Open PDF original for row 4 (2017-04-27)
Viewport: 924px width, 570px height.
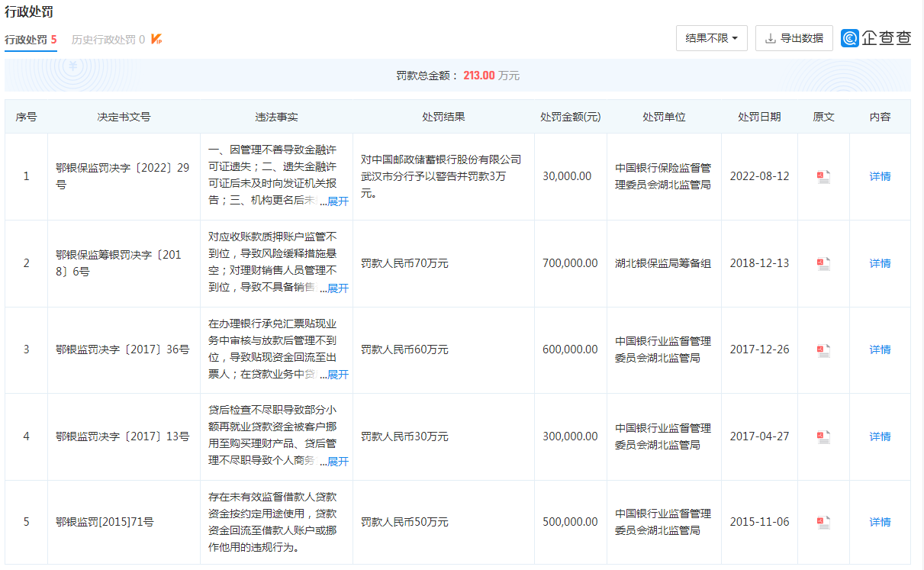tap(823, 437)
